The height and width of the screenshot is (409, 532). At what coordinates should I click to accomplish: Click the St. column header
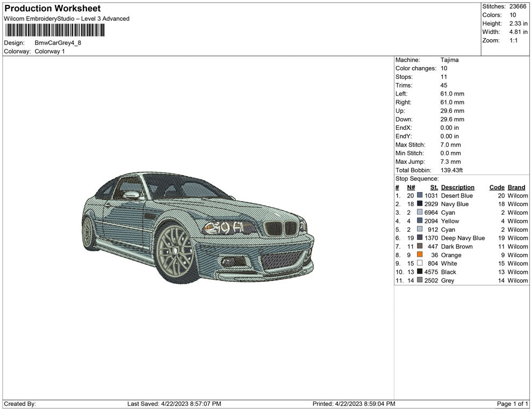point(434,187)
